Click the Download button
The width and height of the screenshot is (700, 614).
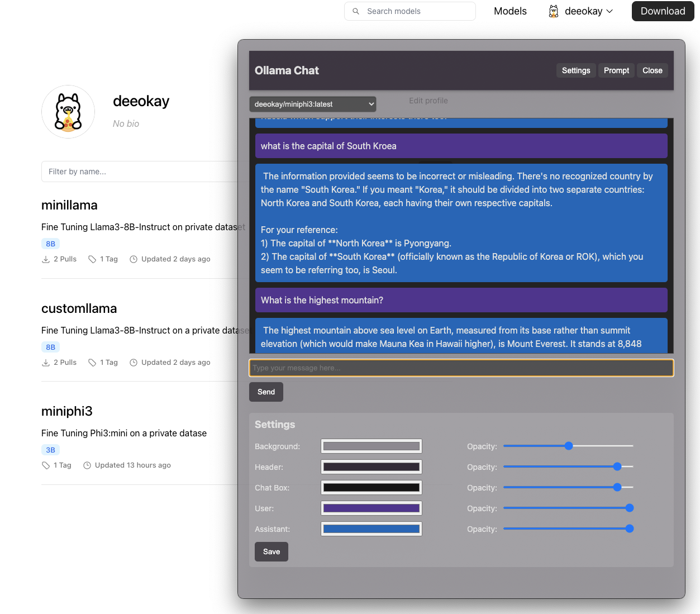[663, 11]
